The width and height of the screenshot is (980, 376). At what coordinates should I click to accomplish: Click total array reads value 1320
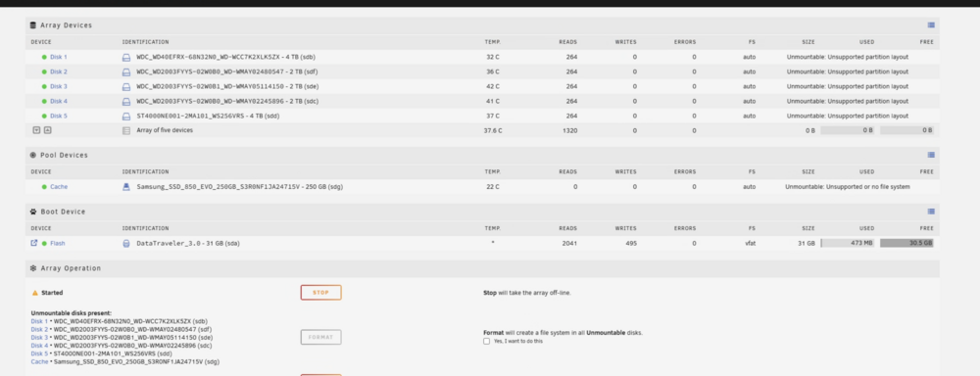coord(570,130)
